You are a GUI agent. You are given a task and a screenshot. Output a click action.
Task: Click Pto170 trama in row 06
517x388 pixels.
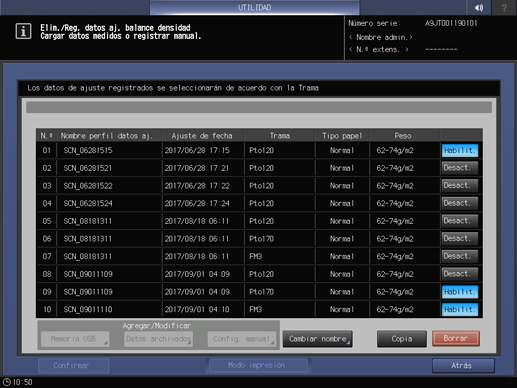point(262,239)
